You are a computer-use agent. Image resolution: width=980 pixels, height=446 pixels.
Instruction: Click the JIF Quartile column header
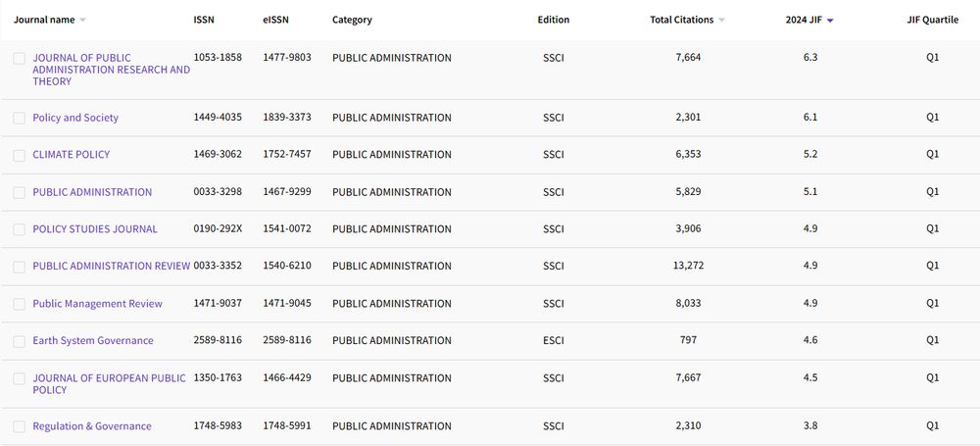932,20
